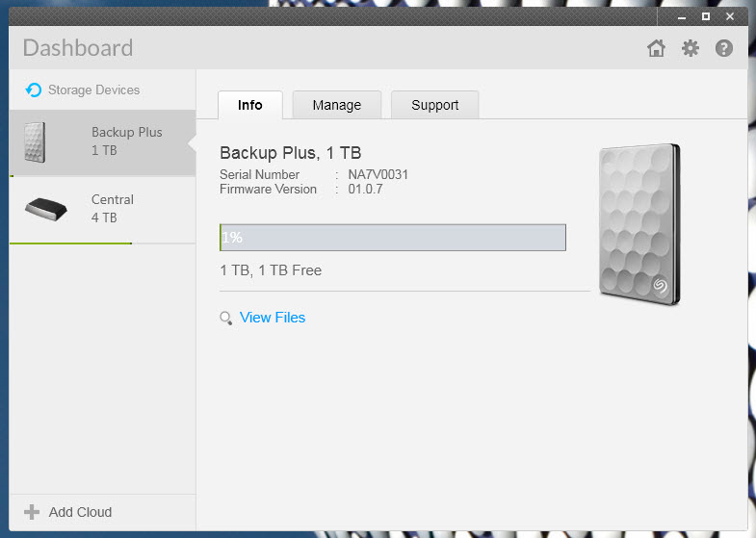
Task: Click the Serial Number label
Action: (259, 174)
